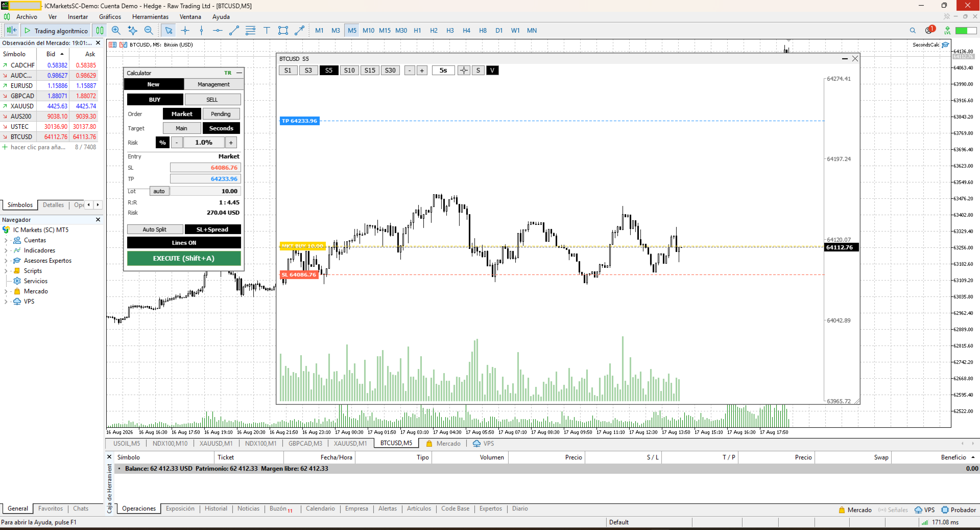
Task: Expand the Cuentas tree node
Action: pyautogui.click(x=6, y=240)
